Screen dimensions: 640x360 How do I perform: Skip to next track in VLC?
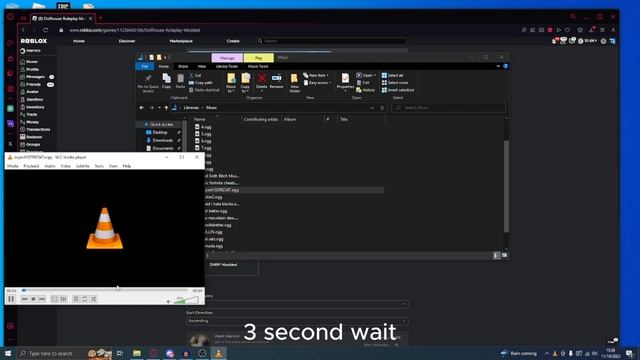42,299
